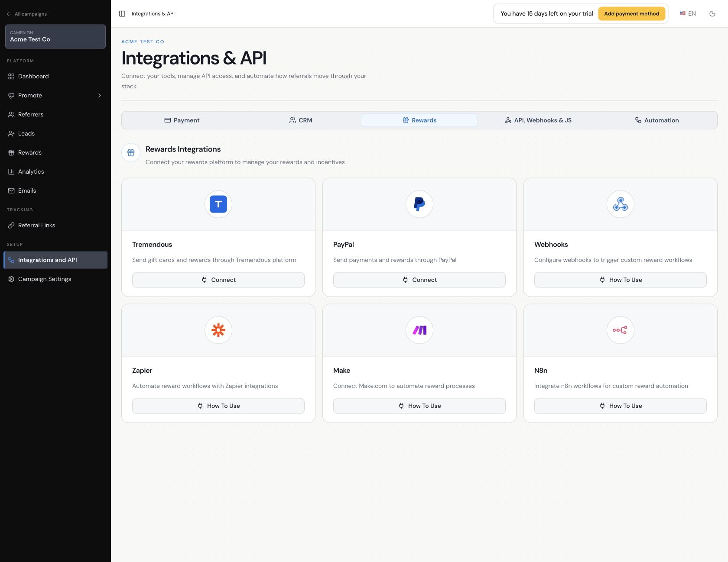Select Integrations and API sidebar item
The height and width of the screenshot is (562, 728).
[55, 260]
